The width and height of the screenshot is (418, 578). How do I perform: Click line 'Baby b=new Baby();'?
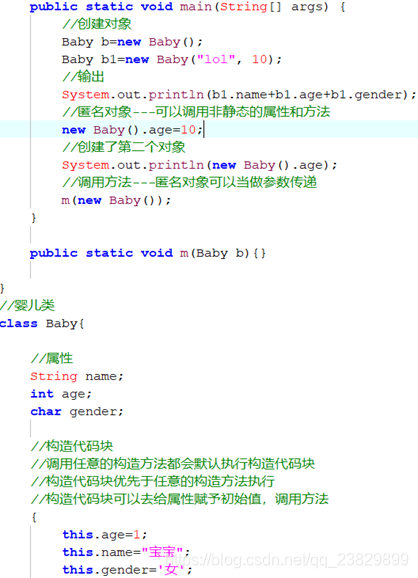click(x=132, y=42)
